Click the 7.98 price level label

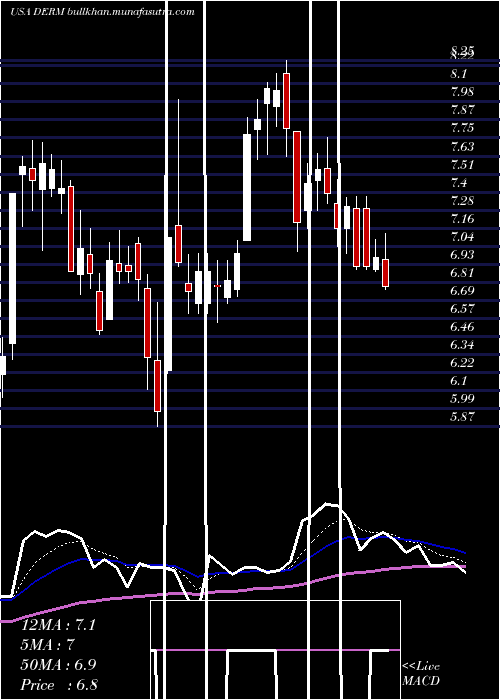[462, 92]
